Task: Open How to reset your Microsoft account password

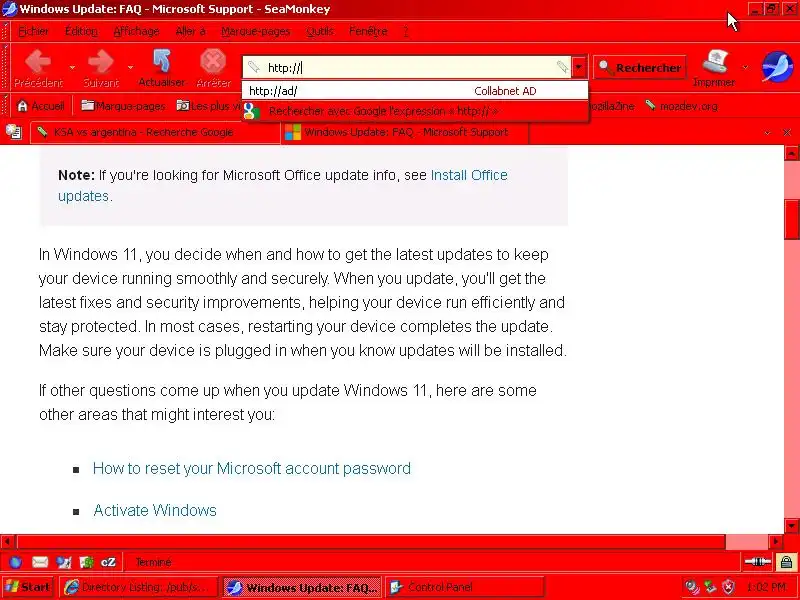Action: 252,468
